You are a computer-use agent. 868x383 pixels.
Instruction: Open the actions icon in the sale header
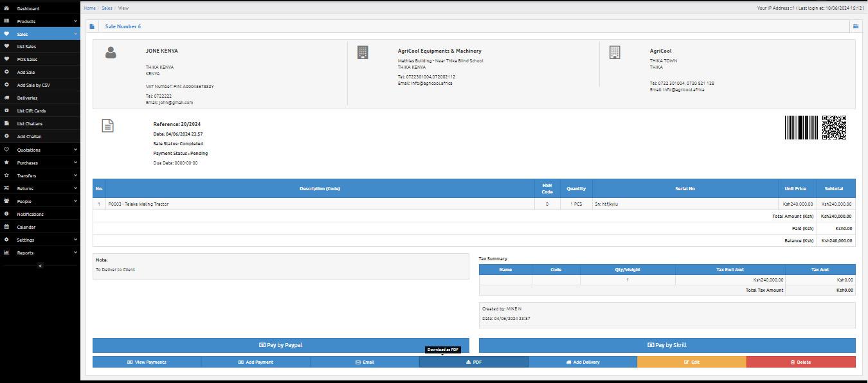point(855,26)
